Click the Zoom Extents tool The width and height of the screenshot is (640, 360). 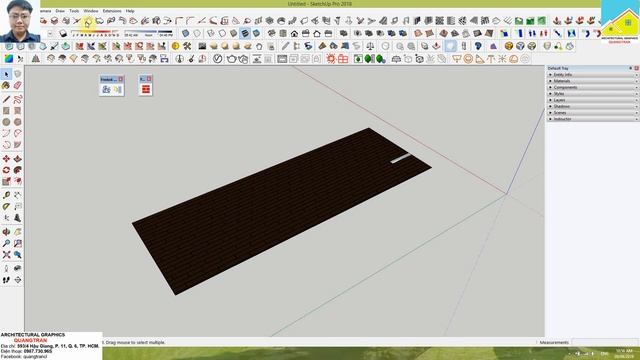pyautogui.click(x=6, y=255)
